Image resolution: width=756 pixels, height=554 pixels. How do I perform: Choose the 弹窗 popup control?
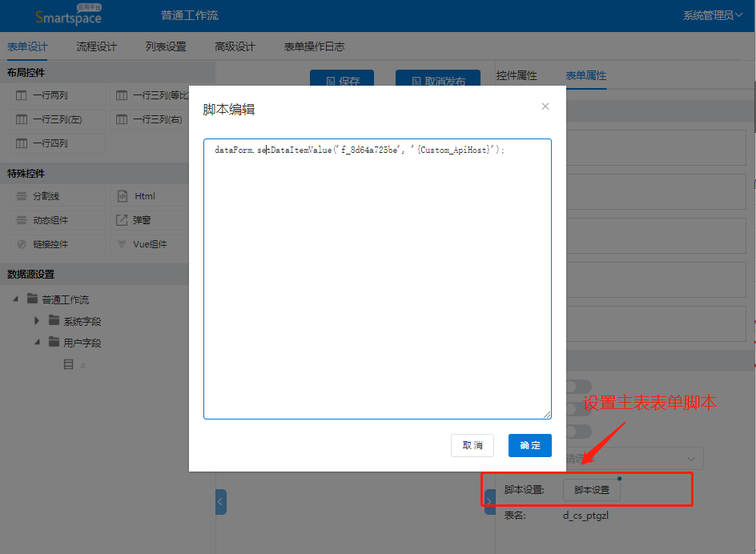(141, 220)
